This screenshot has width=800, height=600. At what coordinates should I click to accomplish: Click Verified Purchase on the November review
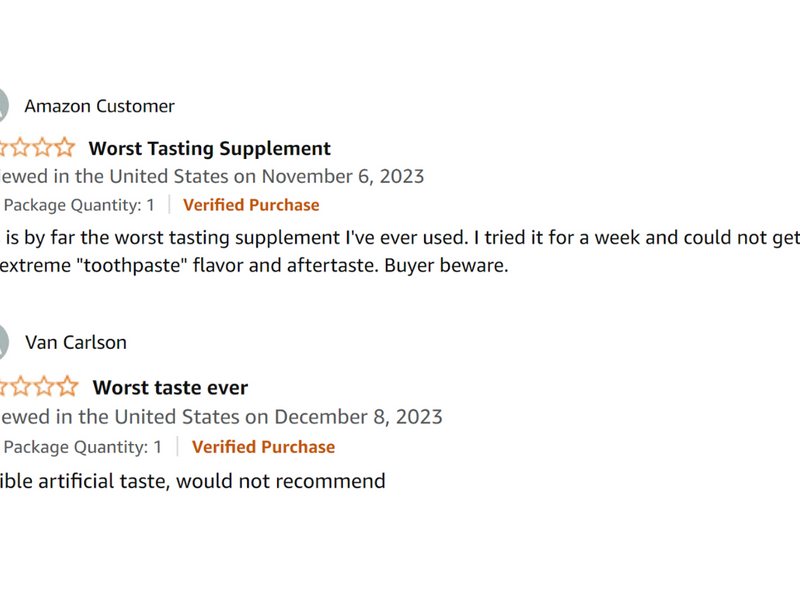[x=251, y=205]
